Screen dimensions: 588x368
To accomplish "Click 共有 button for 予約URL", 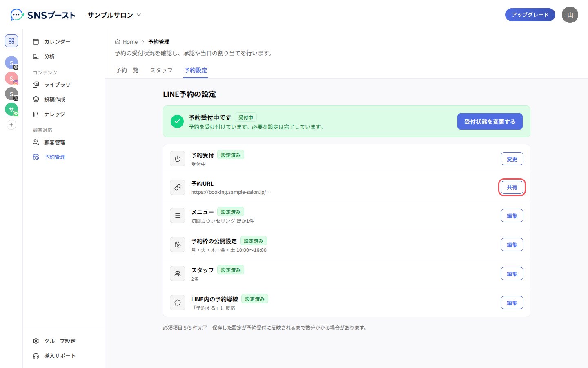I will coord(512,187).
